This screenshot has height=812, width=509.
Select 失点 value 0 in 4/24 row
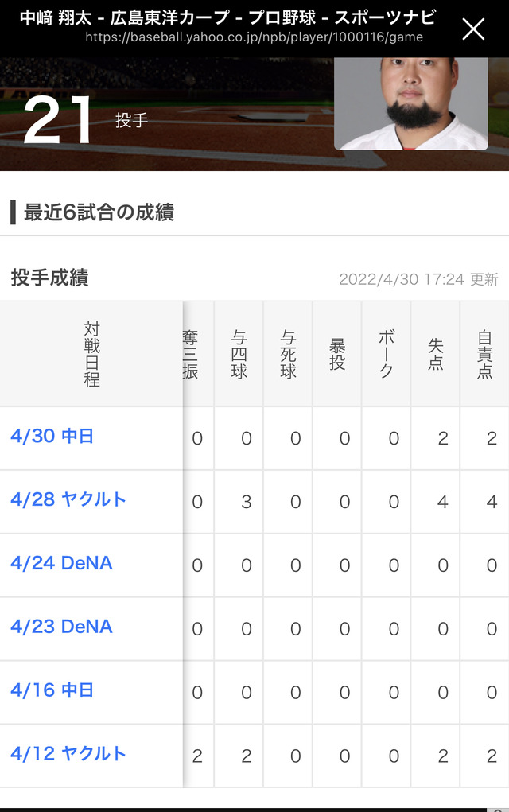tap(443, 565)
